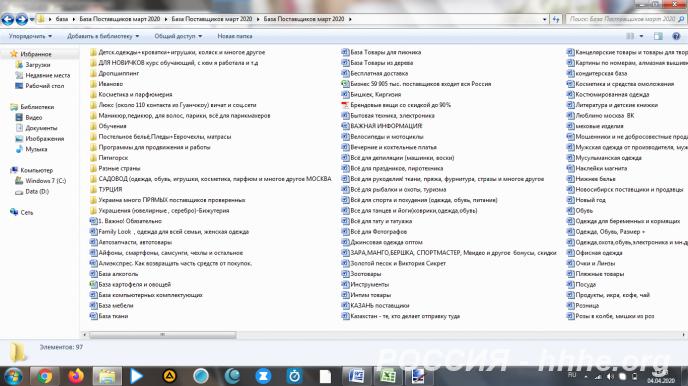Open the Документы library
688x386 pixels.
[41, 128]
